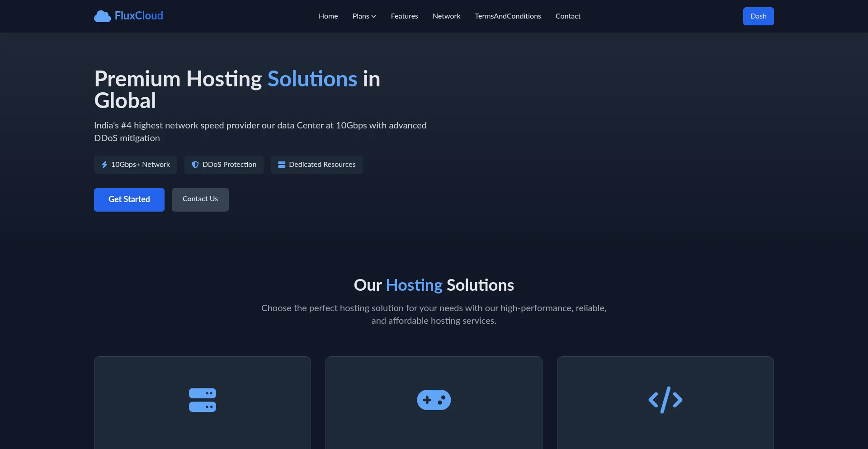Viewport: 868px width, 449px height.
Task: Navigate to the Network page
Action: (447, 16)
